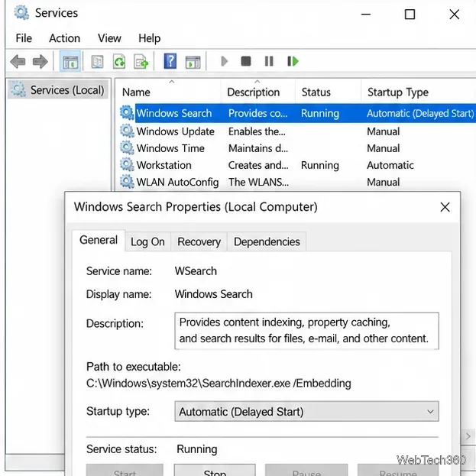
Task: Click the Restart Service toolbar icon
Action: [x=293, y=61]
